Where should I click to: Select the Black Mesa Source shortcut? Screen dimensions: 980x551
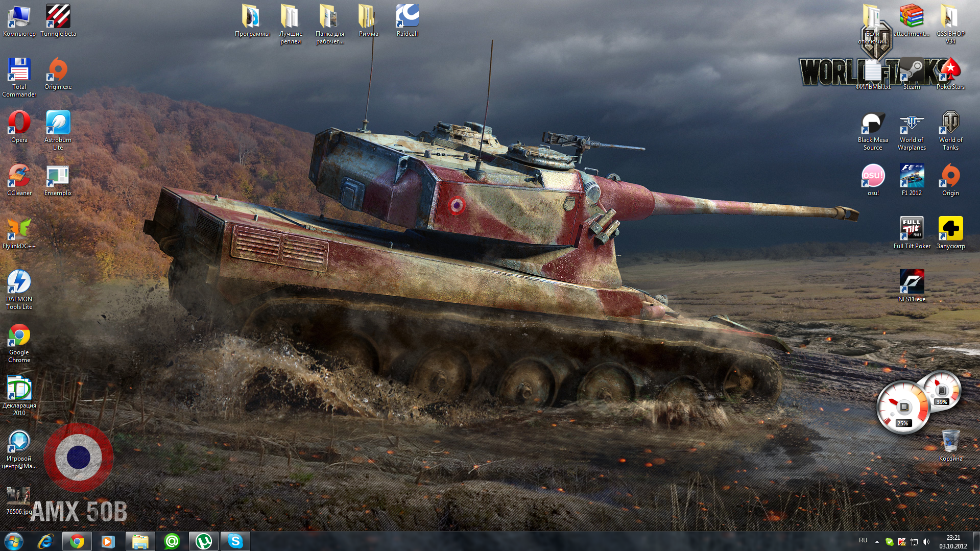click(x=873, y=130)
